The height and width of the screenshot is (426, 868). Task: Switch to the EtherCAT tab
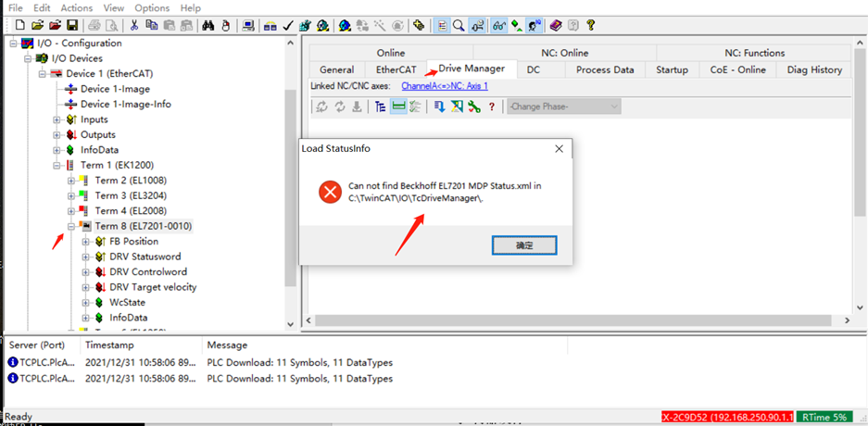[396, 69]
